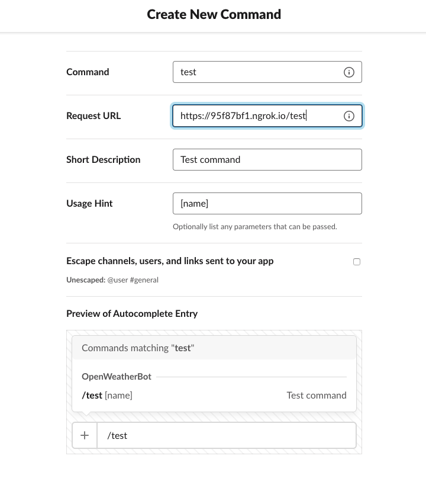
Task: Click "Test command" description in autocomplete preview
Action: pos(317,396)
